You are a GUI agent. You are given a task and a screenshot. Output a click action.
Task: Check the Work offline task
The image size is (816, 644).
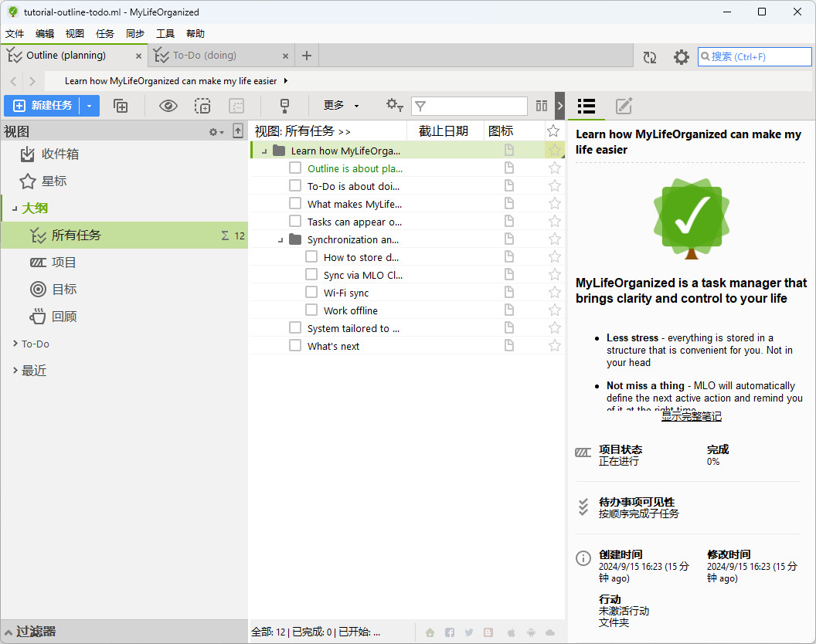pos(311,310)
